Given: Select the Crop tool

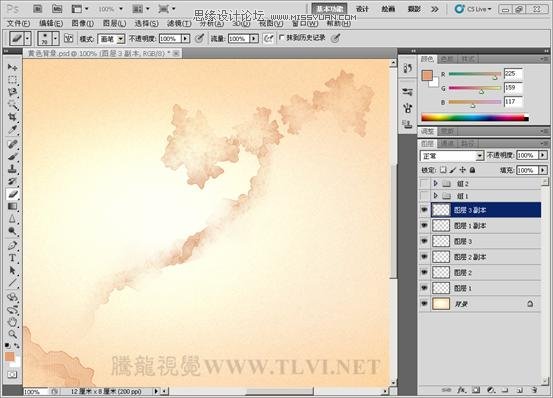Looking at the screenshot, I should coord(12,117).
